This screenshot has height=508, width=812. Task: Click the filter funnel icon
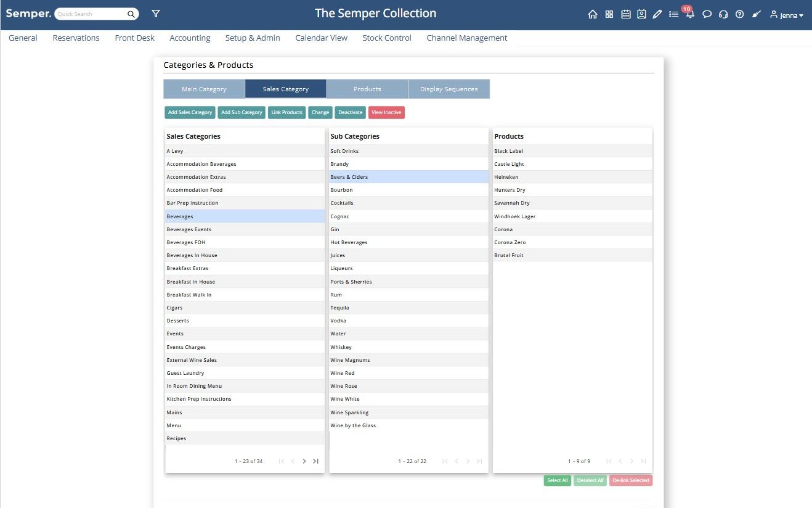[x=156, y=14]
